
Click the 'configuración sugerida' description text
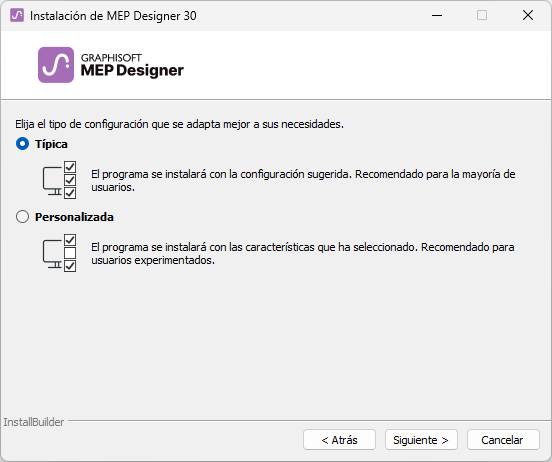pos(303,181)
